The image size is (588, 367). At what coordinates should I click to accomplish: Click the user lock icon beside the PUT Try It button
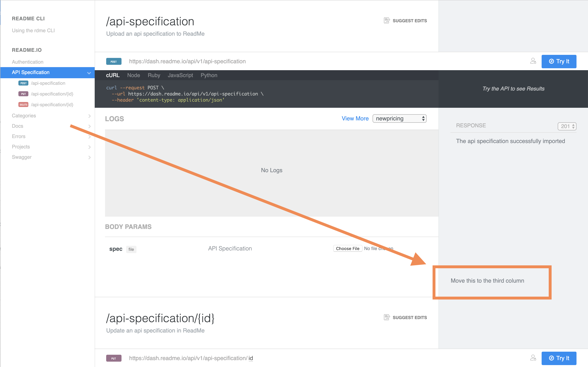coord(533,358)
